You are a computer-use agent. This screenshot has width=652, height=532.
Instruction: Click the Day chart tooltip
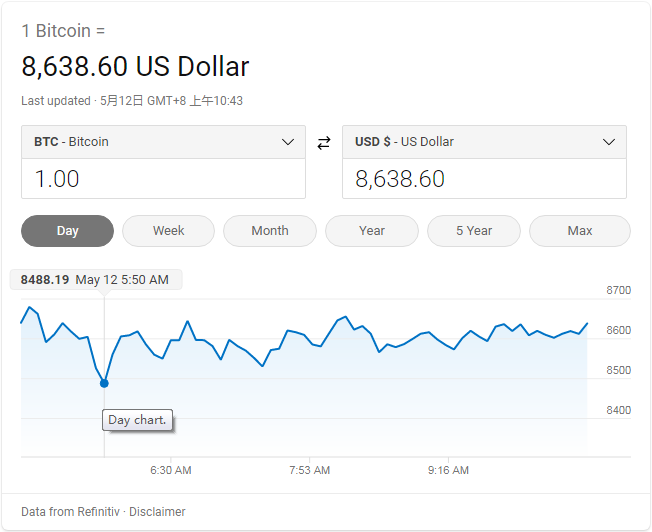point(138,420)
